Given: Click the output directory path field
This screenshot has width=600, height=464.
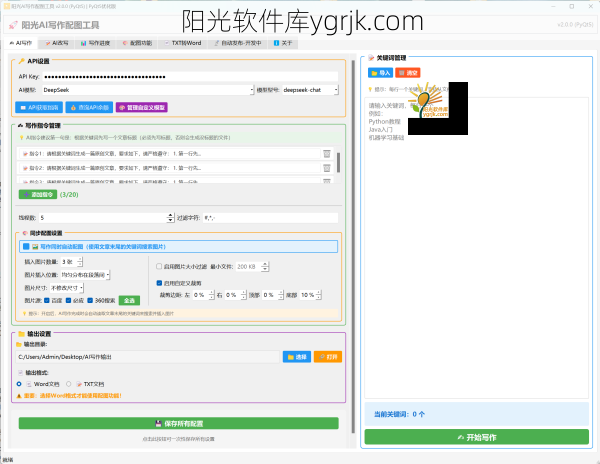Looking at the screenshot, I should 148,357.
